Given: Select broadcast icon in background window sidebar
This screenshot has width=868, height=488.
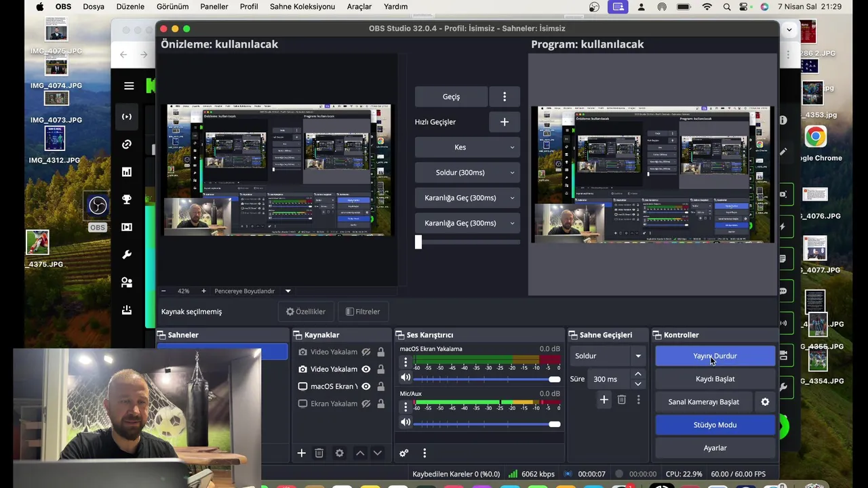Looking at the screenshot, I should (x=127, y=117).
